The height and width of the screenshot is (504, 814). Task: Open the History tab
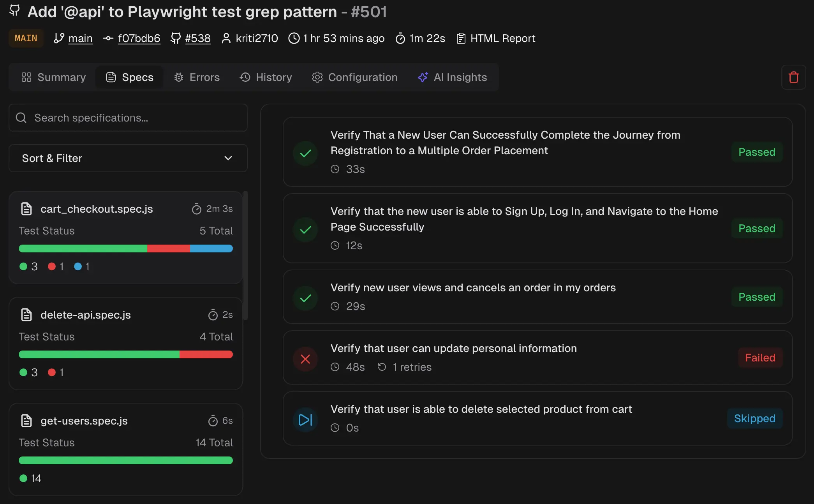[x=266, y=77]
